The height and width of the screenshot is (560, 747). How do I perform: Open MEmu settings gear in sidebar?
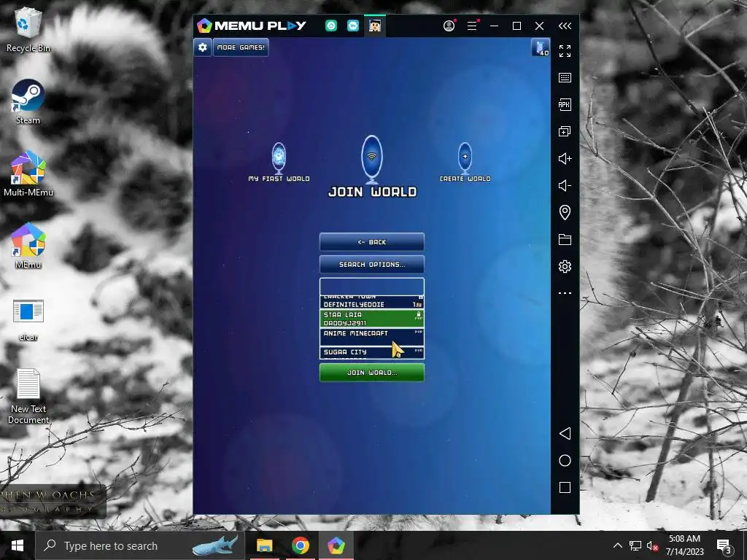(565, 266)
